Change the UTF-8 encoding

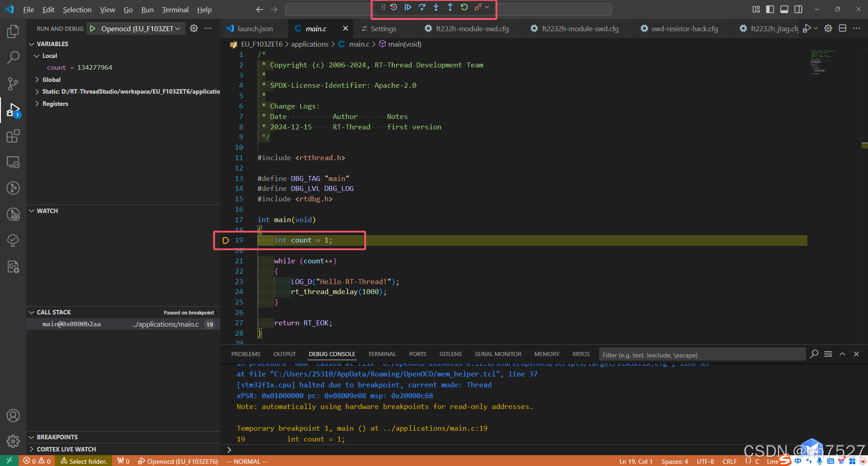[x=705, y=461]
